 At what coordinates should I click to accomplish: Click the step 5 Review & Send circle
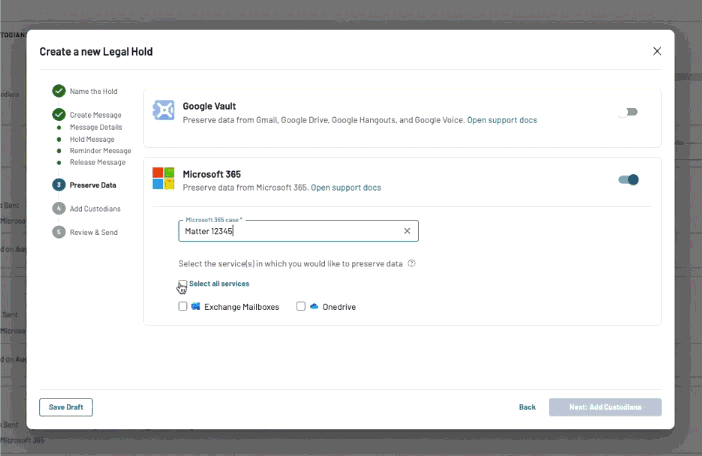tap(59, 232)
